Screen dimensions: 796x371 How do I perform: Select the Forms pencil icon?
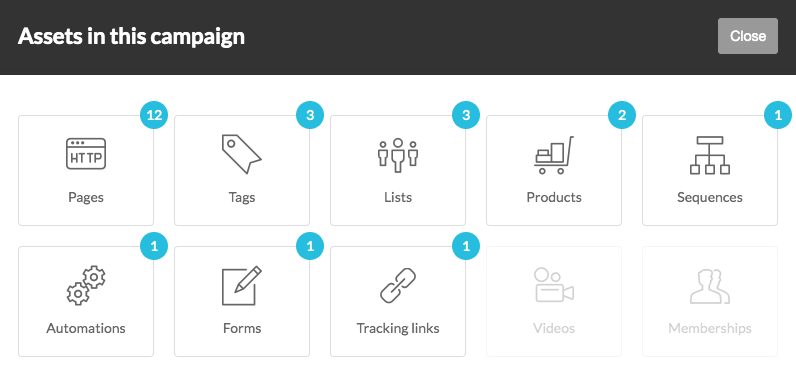242,286
